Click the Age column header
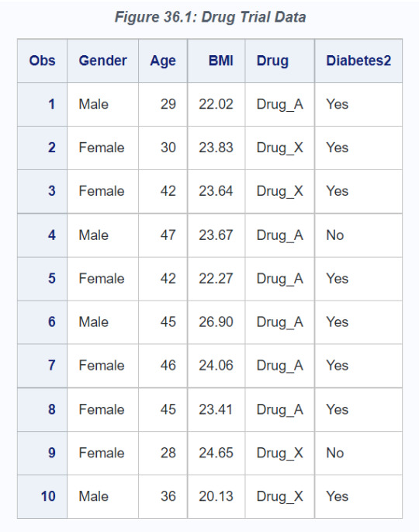Screen dimensions: 419x532 163,61
